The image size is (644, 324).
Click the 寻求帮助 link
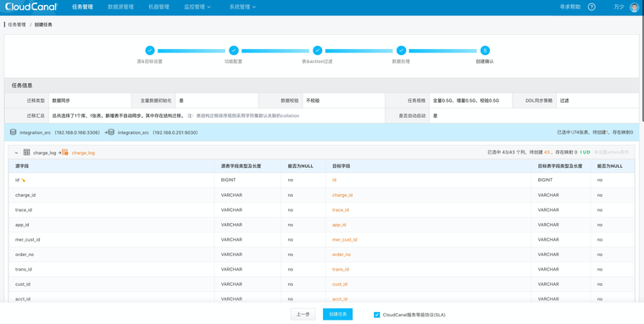pyautogui.click(x=570, y=7)
